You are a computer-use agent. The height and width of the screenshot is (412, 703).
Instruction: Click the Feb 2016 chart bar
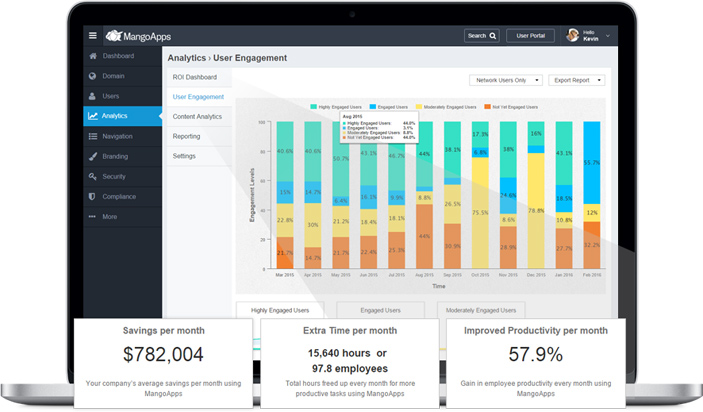point(592,195)
